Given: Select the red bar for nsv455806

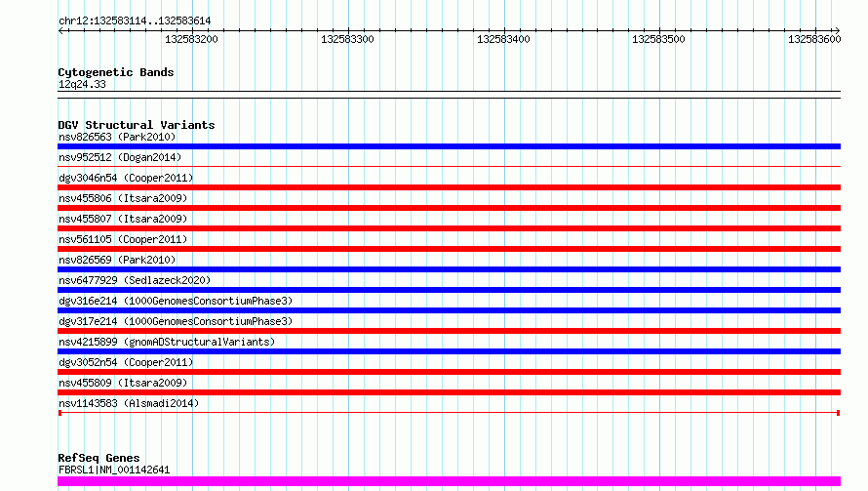Looking at the screenshot, I should click(449, 208).
